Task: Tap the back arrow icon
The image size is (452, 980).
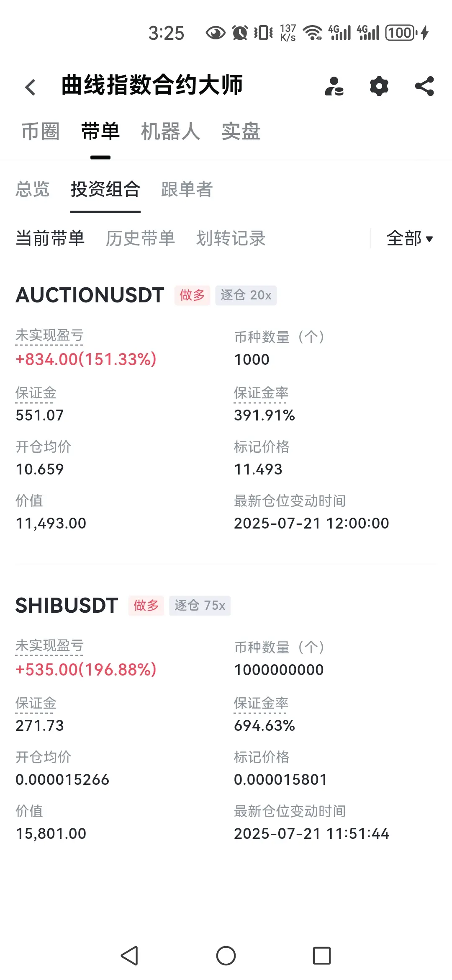Action: coord(30,87)
